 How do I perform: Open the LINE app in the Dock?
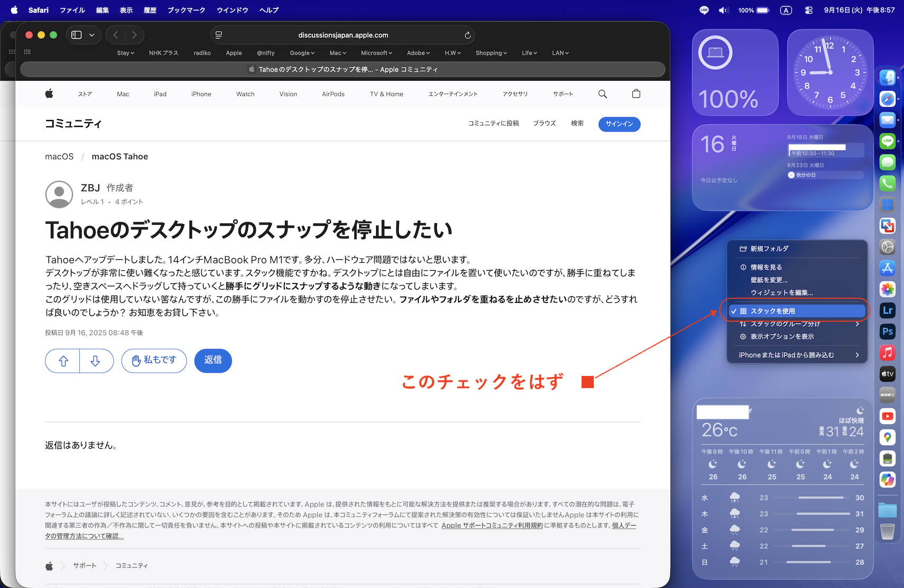[x=888, y=141]
